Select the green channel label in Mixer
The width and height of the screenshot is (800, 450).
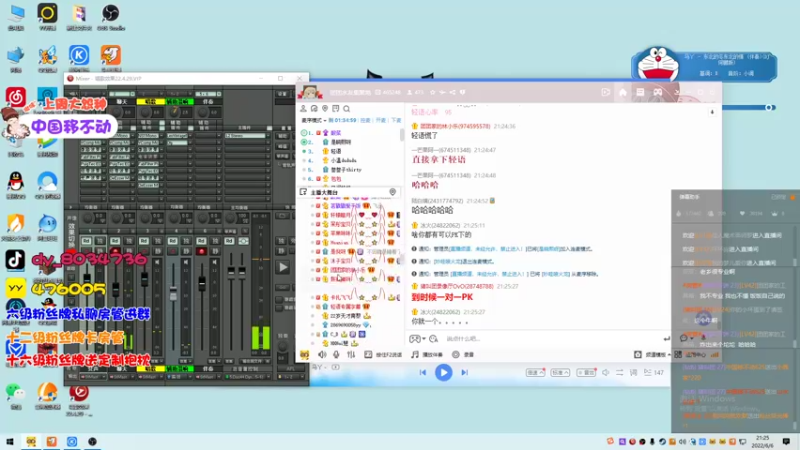[179, 102]
